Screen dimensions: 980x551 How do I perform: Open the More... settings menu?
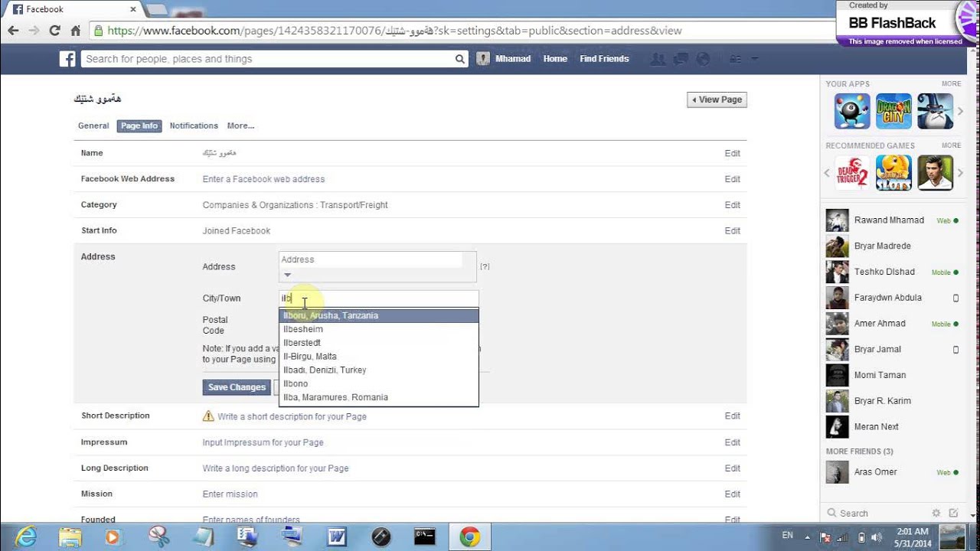(x=240, y=126)
